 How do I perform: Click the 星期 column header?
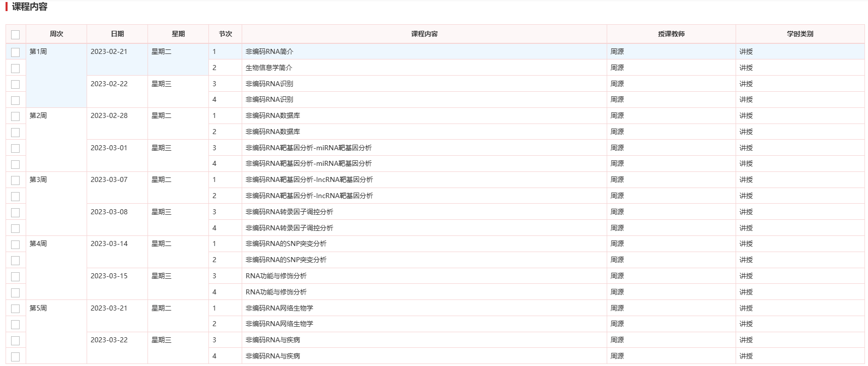pyautogui.click(x=178, y=34)
